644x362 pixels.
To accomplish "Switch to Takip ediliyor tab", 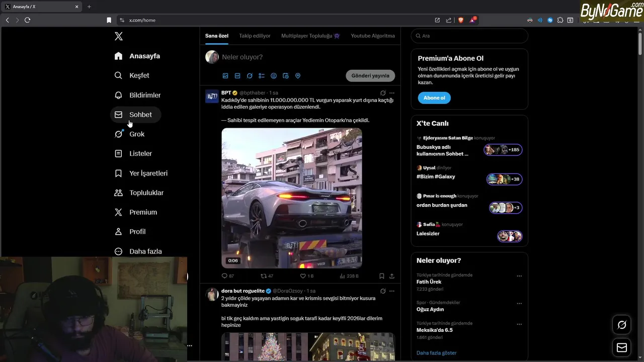I will click(255, 36).
